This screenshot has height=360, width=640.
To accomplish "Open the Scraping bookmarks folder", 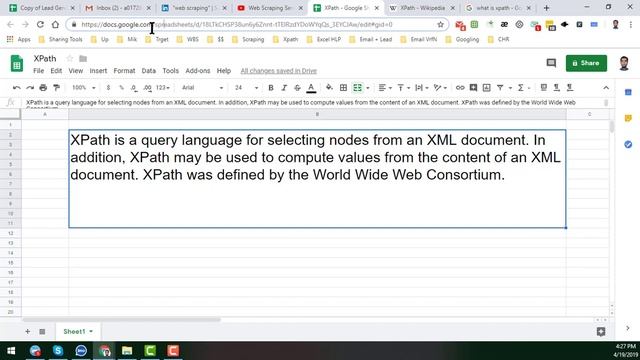I will [x=248, y=40].
